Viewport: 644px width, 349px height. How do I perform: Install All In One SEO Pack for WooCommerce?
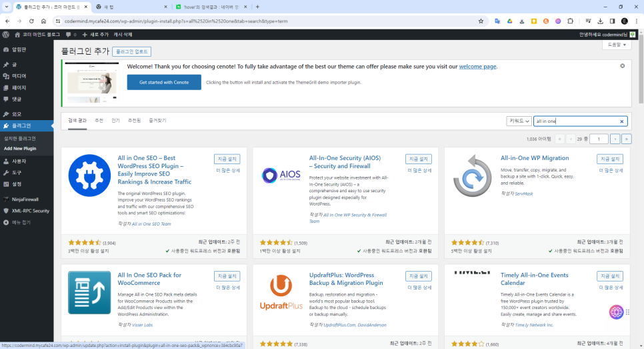[227, 276]
